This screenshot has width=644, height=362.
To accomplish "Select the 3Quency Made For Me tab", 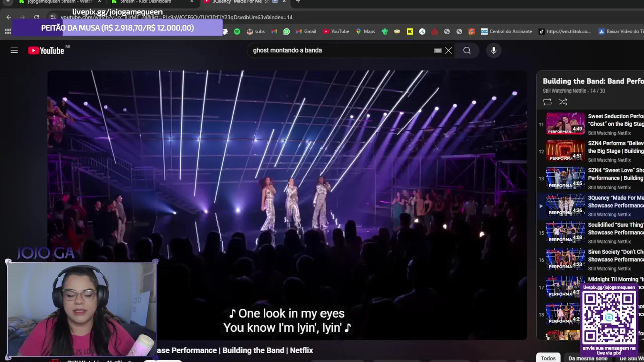I will [245, 2].
